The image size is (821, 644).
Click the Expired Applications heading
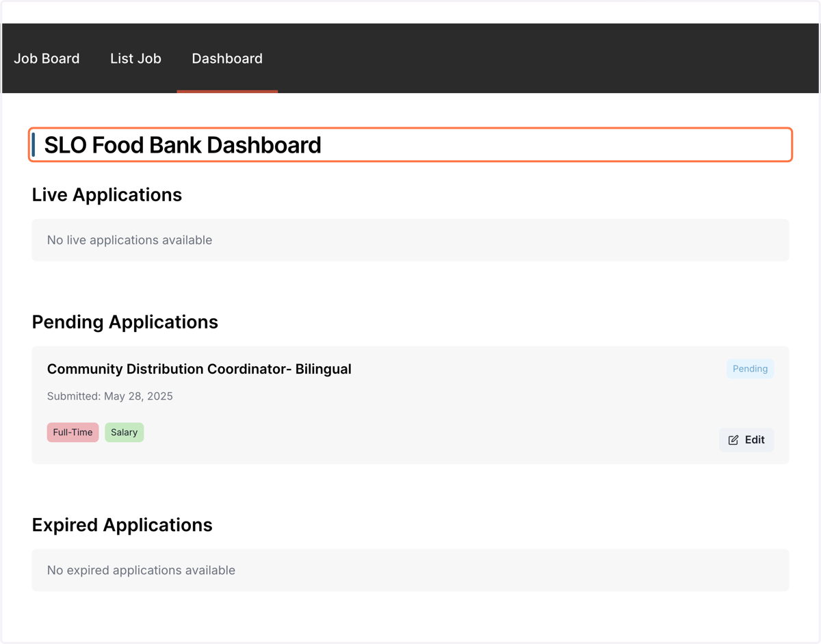(122, 525)
